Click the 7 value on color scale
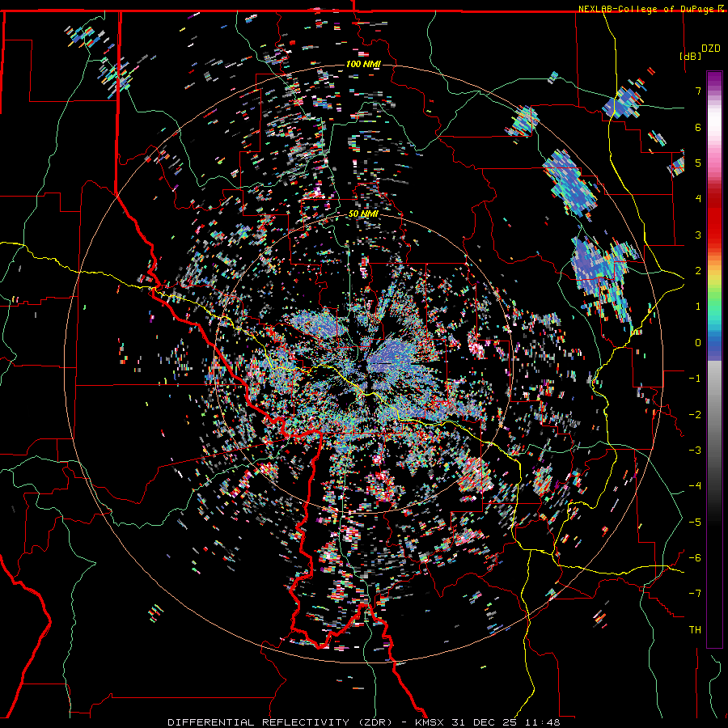Image resolution: width=728 pixels, height=728 pixels. pos(698,91)
